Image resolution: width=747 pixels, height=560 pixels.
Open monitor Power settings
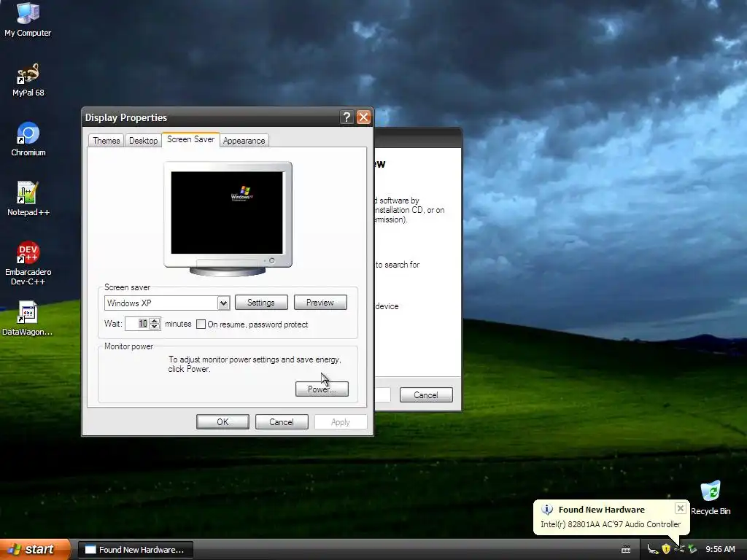322,389
